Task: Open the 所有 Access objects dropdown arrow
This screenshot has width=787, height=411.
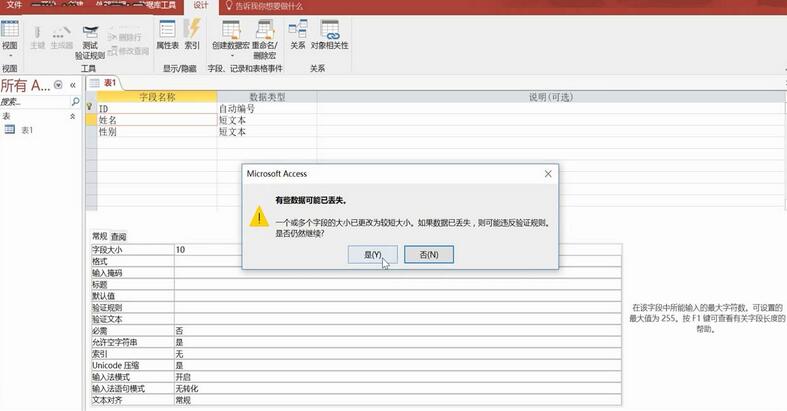Action: click(57, 86)
